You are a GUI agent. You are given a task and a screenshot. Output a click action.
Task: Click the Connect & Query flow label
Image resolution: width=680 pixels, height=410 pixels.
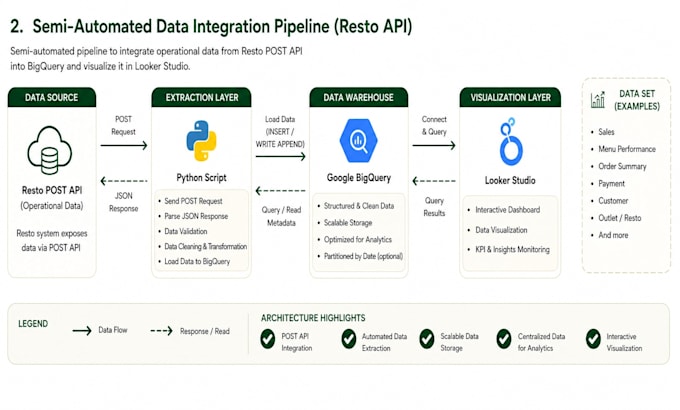coord(434,125)
